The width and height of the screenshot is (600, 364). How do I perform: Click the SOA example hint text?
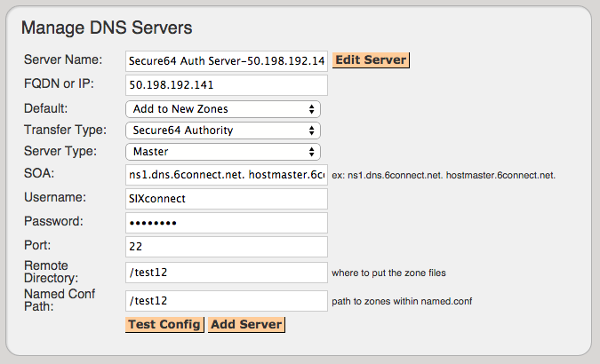pos(444,176)
